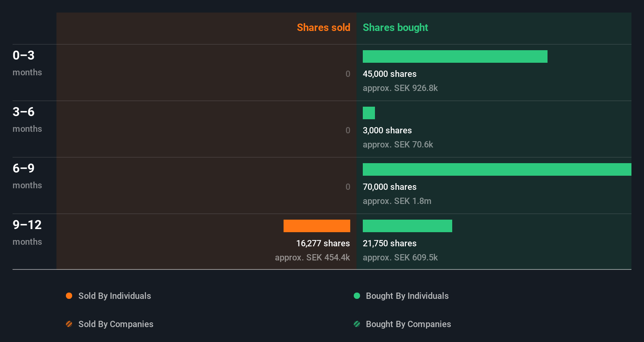Click the striped Bought By Companies legend icon

click(357, 324)
